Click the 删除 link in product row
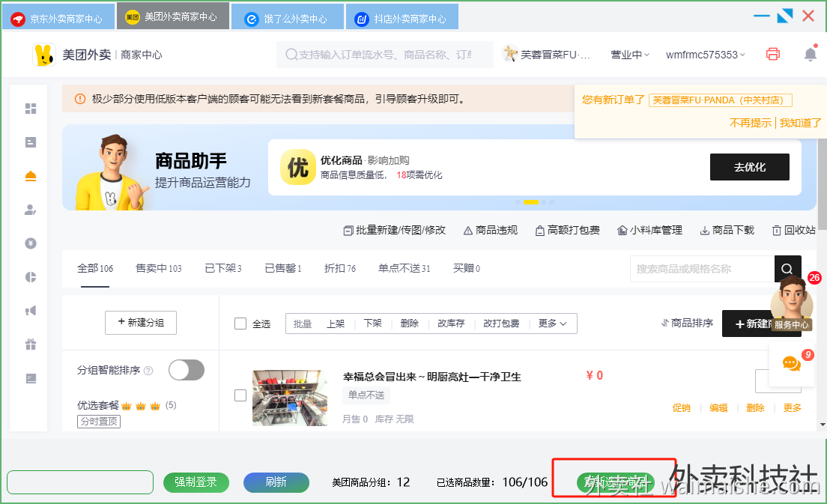827x504 pixels. point(755,407)
